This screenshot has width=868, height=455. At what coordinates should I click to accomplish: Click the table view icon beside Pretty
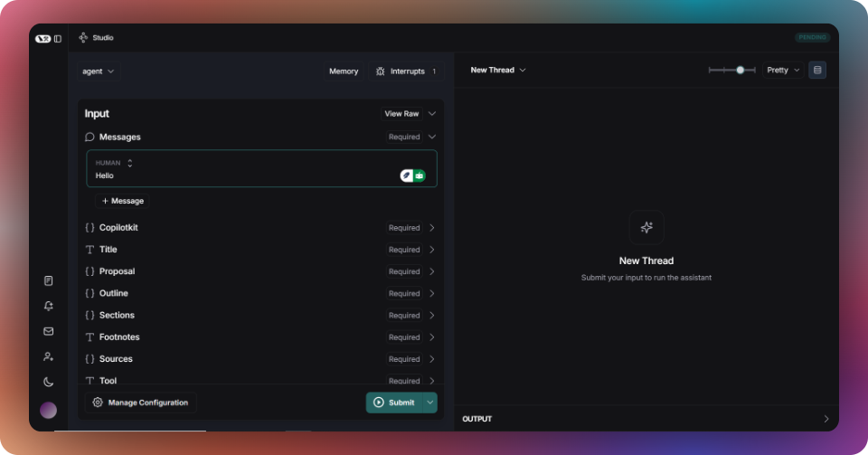(x=817, y=71)
